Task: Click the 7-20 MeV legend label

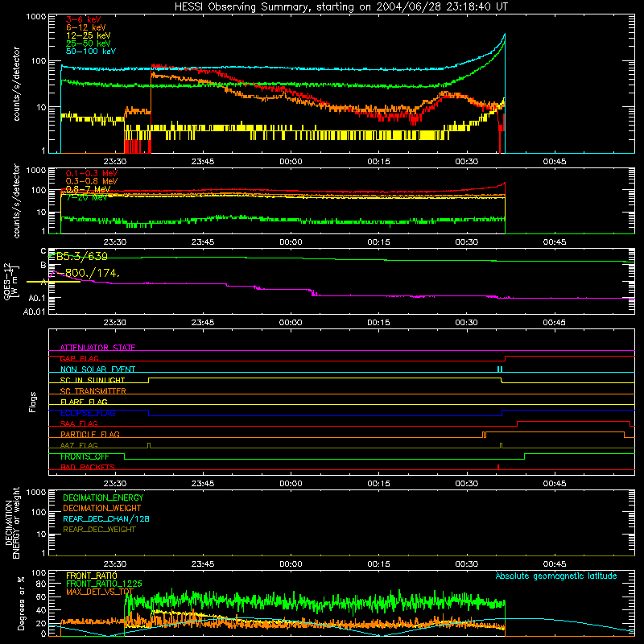Action: coord(86,197)
